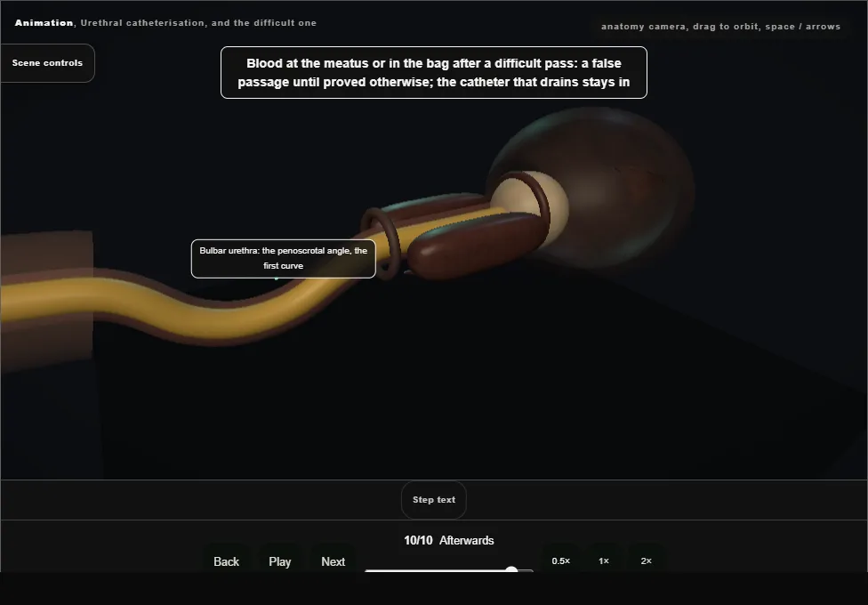This screenshot has height=605, width=868.
Task: Click the anatomy camera hint text
Action: pos(720,27)
